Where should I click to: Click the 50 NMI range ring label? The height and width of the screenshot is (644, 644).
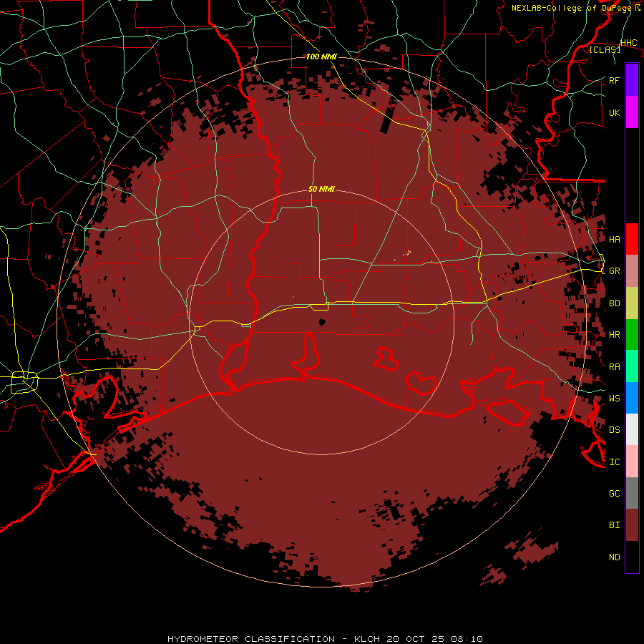click(x=321, y=189)
